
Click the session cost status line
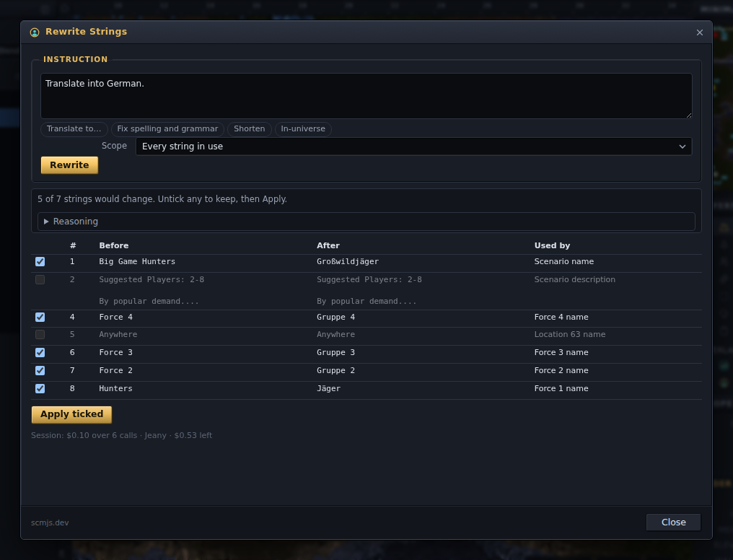coord(121,435)
